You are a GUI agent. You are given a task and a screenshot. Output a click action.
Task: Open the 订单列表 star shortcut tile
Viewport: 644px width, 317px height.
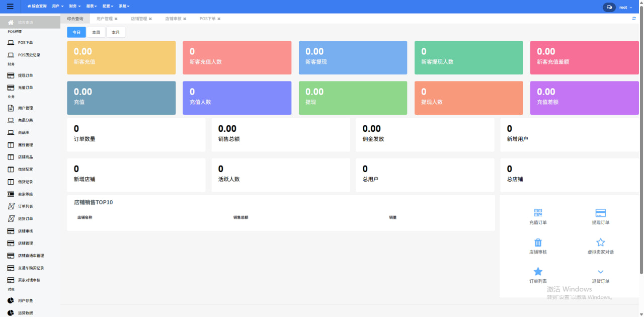click(538, 275)
